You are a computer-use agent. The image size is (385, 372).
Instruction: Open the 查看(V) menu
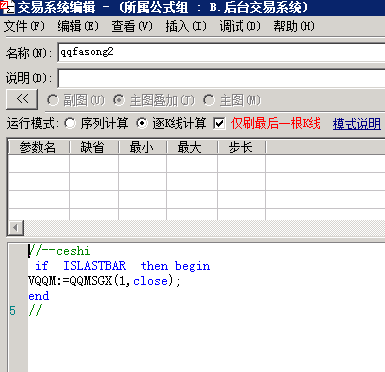(x=132, y=26)
